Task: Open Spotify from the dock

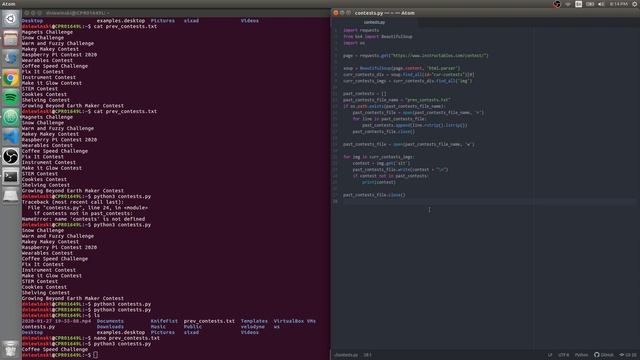Action: [x=11, y=98]
